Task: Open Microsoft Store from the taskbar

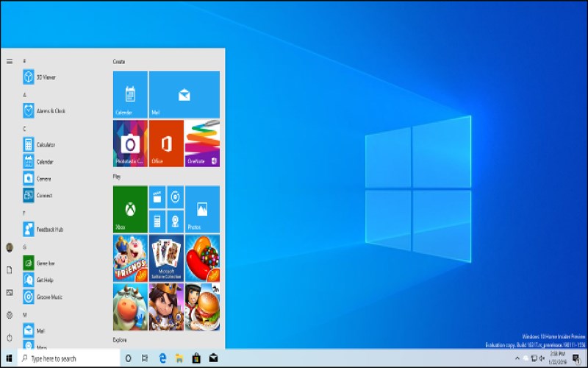Action: [196, 358]
